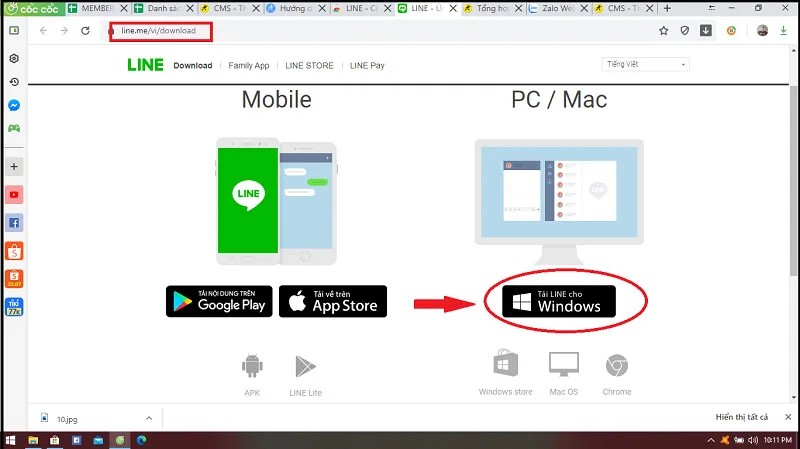Bookmark this page with the star icon
Screen dimensions: 800x449
pyautogui.click(x=663, y=31)
